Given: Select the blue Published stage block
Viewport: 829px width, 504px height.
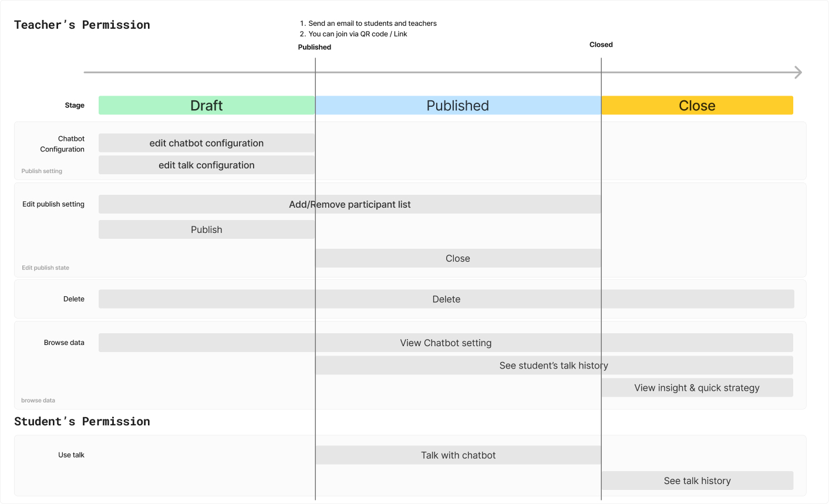Looking at the screenshot, I should (x=457, y=106).
